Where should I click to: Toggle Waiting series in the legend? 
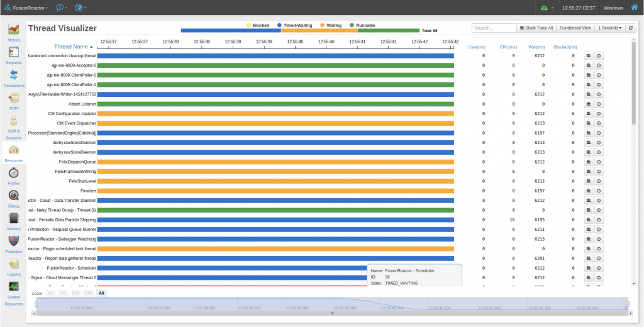point(331,26)
